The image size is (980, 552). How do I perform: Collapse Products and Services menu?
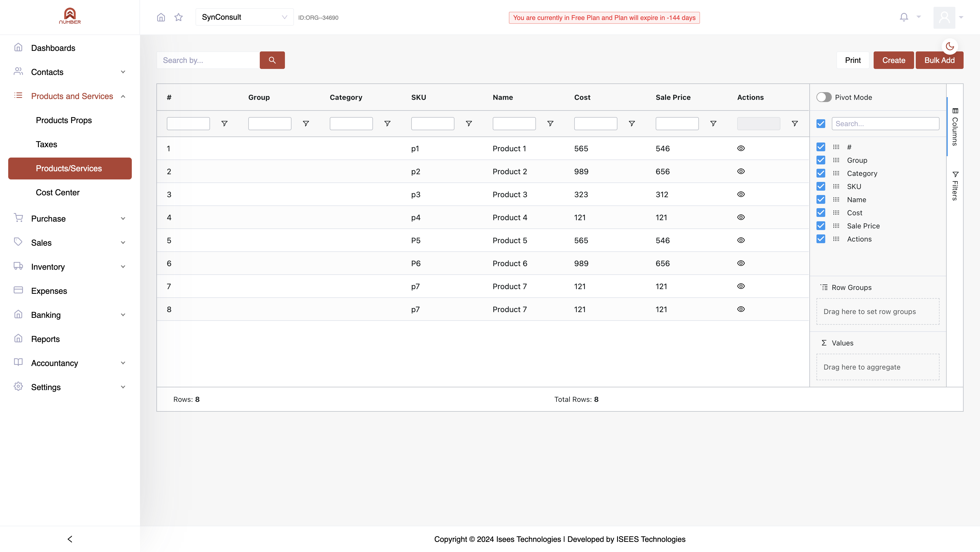(70, 96)
